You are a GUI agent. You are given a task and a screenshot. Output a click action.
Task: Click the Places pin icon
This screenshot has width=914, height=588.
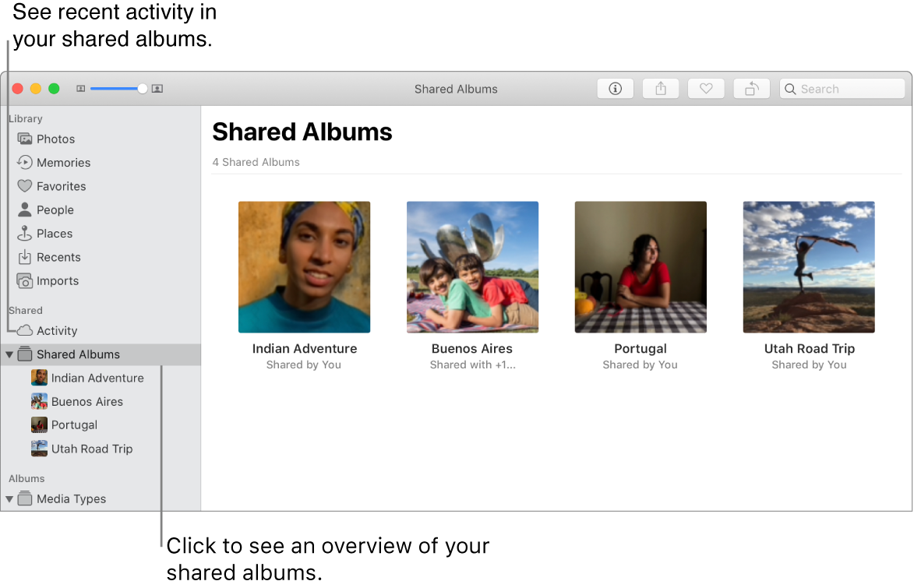tap(24, 233)
